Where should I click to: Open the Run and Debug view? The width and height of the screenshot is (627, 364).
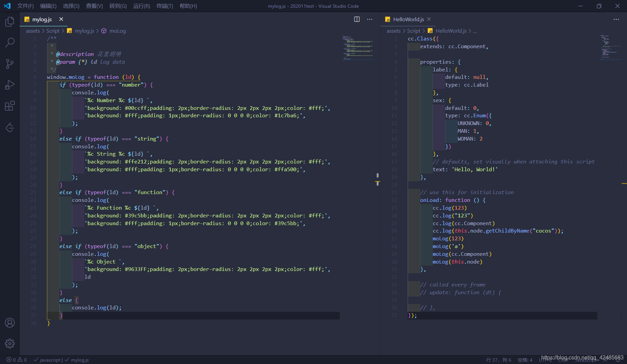click(10, 85)
